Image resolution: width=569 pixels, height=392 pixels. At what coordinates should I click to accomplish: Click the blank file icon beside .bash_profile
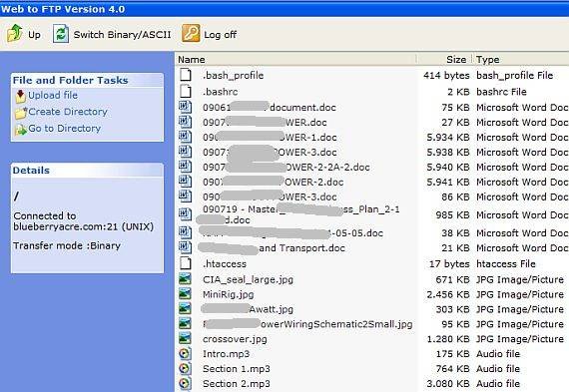pos(186,75)
